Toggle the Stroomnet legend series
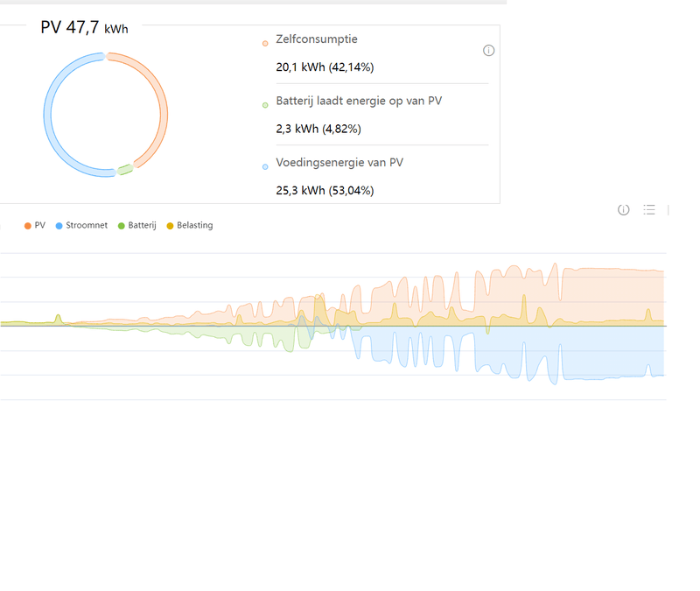 click(x=81, y=225)
